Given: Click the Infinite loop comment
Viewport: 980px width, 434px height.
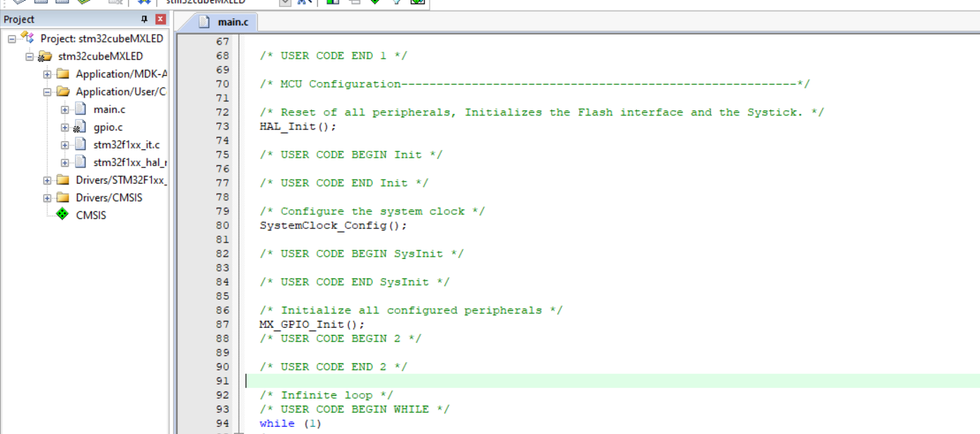Looking at the screenshot, I should point(326,395).
